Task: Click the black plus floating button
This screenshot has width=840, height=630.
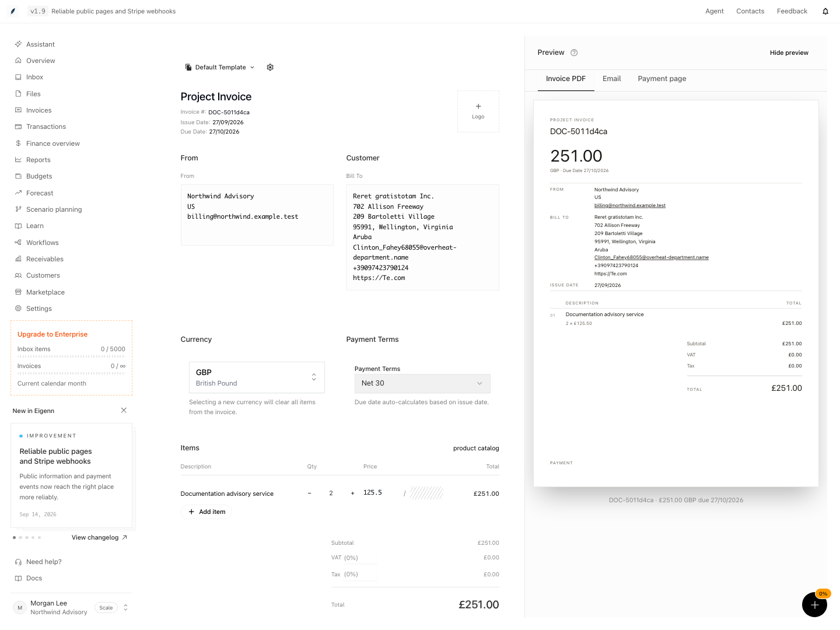Action: (814, 604)
